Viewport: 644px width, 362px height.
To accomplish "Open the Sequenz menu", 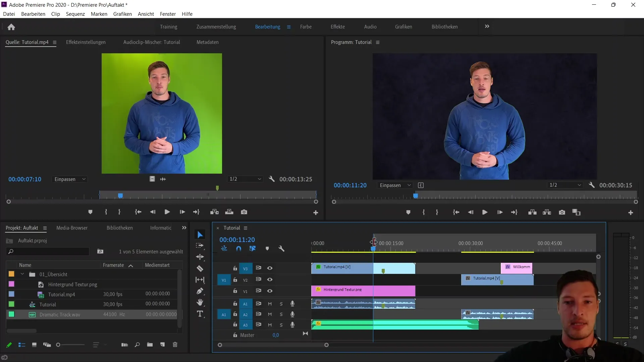I will (x=75, y=14).
